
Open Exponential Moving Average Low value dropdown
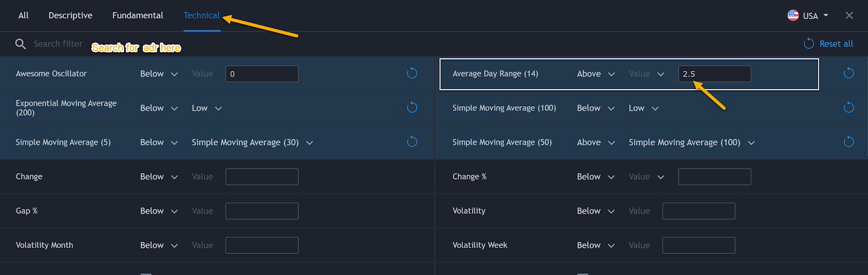[x=207, y=108]
